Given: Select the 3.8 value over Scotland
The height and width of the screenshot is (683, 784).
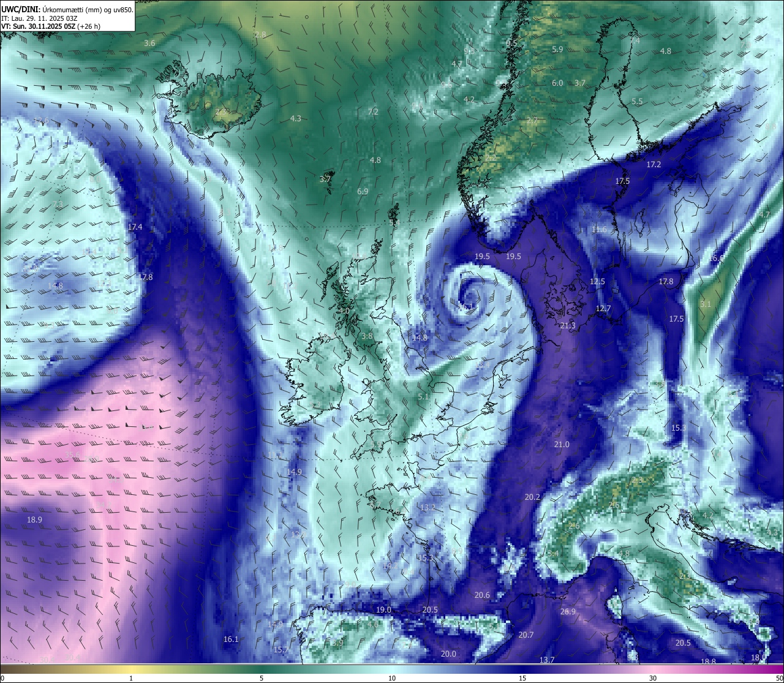Looking at the screenshot, I should [367, 336].
